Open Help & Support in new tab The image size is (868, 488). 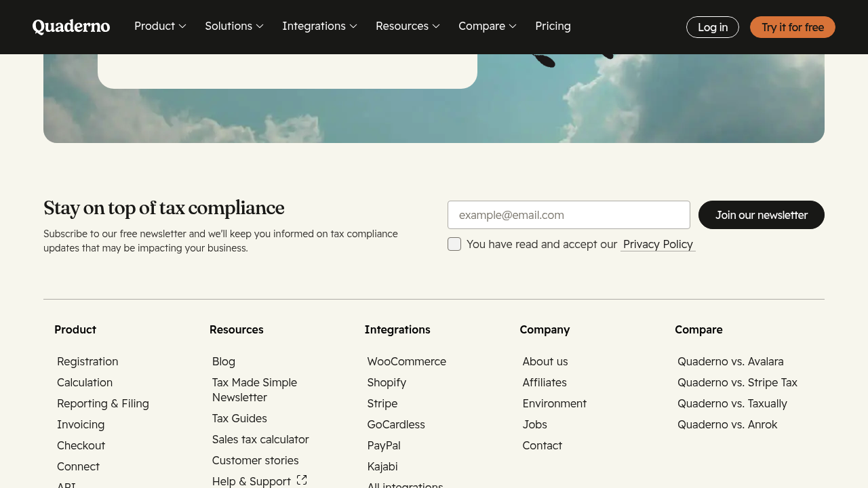point(251,481)
